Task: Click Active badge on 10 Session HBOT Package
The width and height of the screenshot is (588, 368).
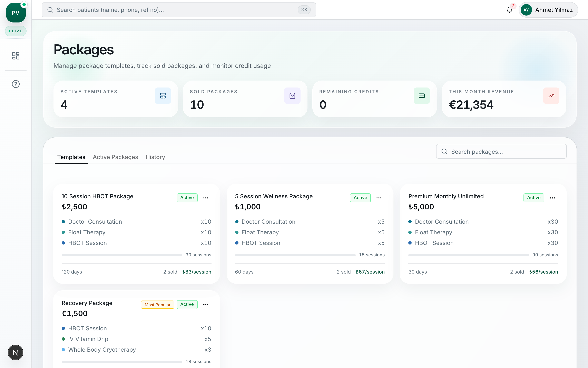Action: tap(187, 198)
